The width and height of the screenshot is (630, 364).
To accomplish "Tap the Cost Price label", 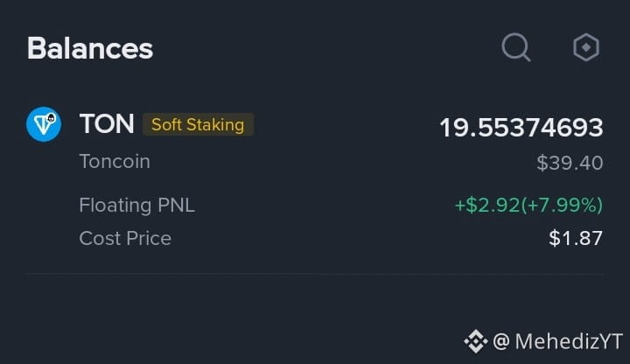I will [125, 238].
